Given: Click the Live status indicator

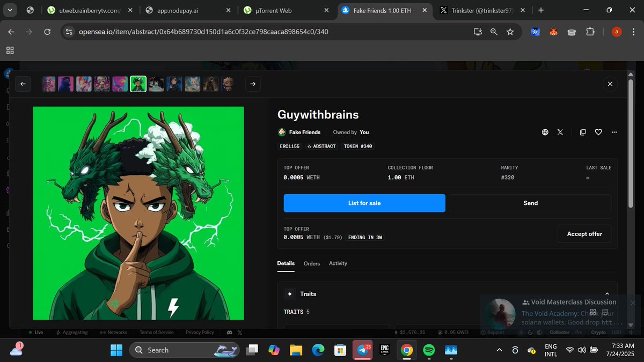Looking at the screenshot, I should (x=35, y=333).
